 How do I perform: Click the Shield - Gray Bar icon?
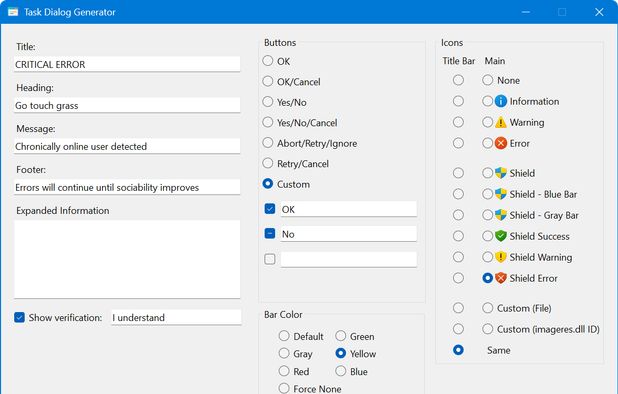tap(501, 215)
